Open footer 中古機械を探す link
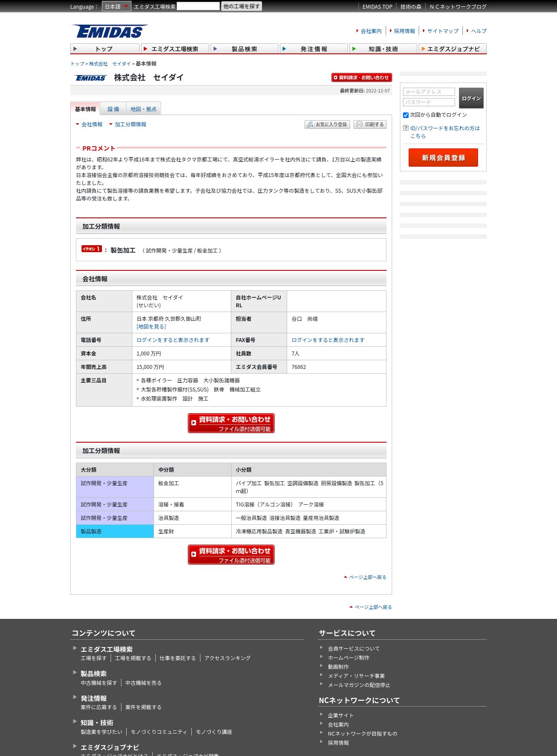557x756 pixels. click(x=98, y=683)
